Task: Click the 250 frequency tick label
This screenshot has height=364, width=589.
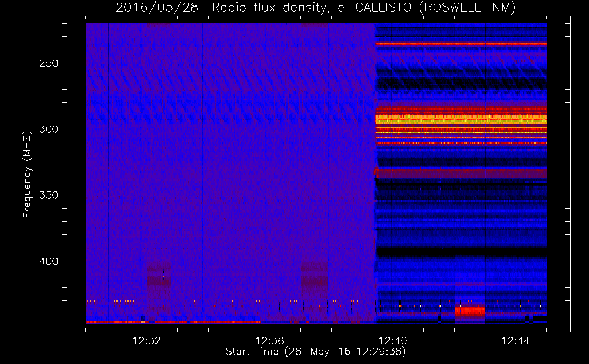Action: click(x=49, y=63)
